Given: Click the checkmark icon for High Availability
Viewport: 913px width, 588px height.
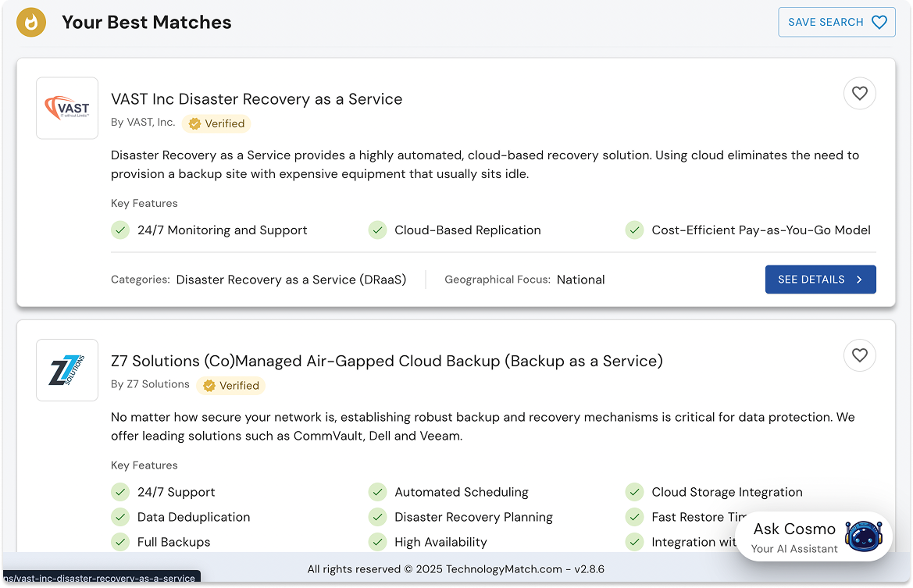Looking at the screenshot, I should point(377,542).
